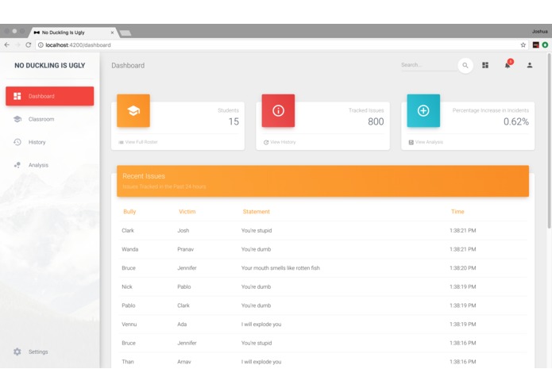
Task: Open View History link
Action: pos(283,142)
